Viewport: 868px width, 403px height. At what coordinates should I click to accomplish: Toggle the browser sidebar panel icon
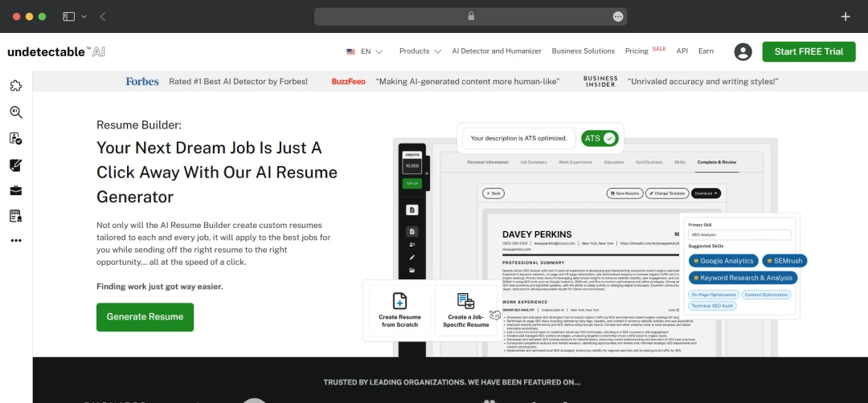click(x=68, y=17)
